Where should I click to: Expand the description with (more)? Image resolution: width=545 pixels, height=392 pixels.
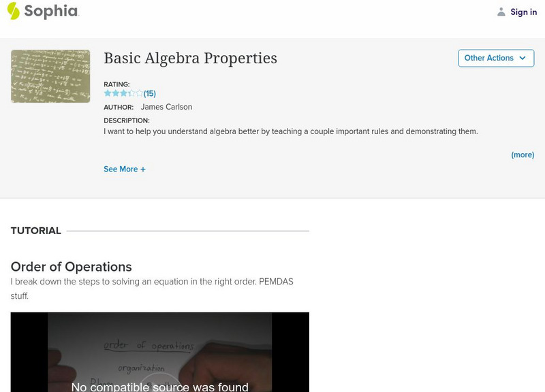click(x=523, y=154)
